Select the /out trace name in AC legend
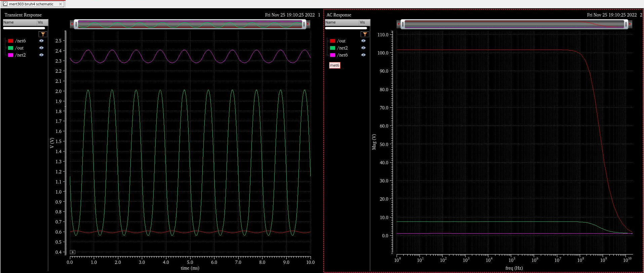Image resolution: width=644 pixels, height=273 pixels. (x=341, y=41)
